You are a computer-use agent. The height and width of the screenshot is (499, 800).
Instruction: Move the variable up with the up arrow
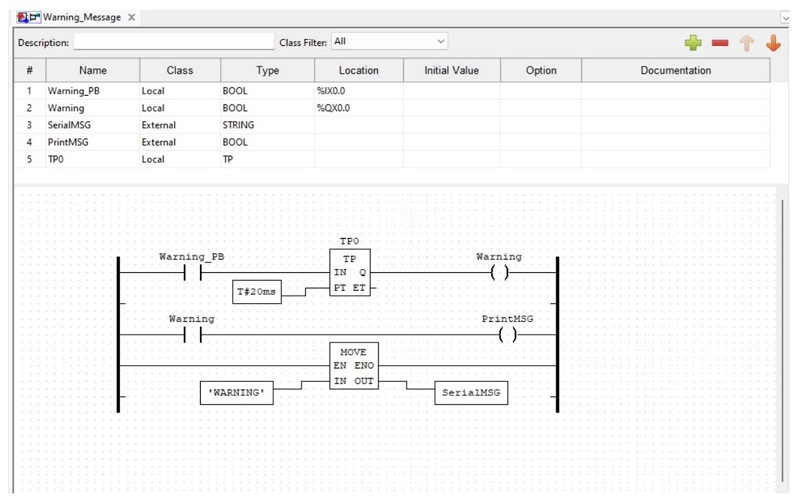pyautogui.click(x=746, y=43)
